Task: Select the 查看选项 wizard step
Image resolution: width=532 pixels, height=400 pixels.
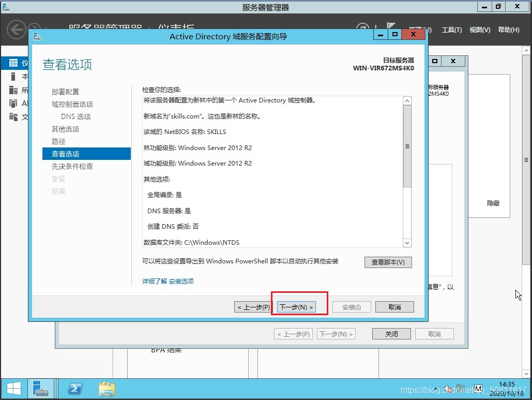Action: pyautogui.click(x=86, y=154)
